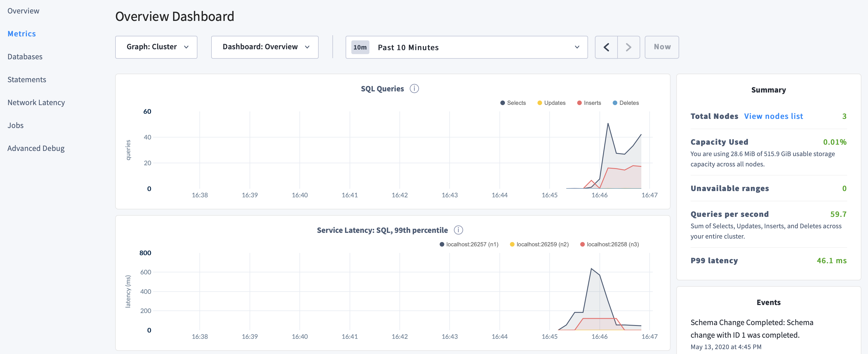868x354 pixels.
Task: Open the Past 10 Minutes time selector
Action: click(x=466, y=47)
